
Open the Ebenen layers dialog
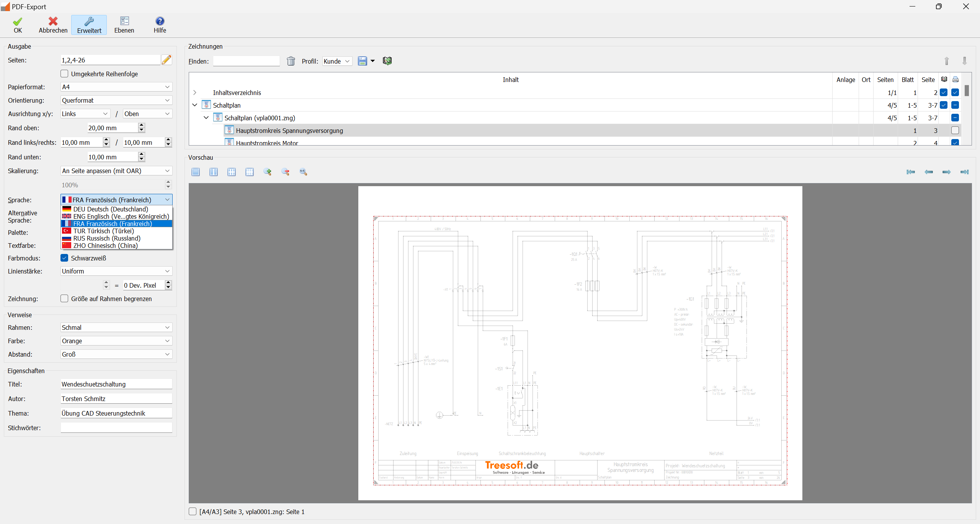point(124,25)
